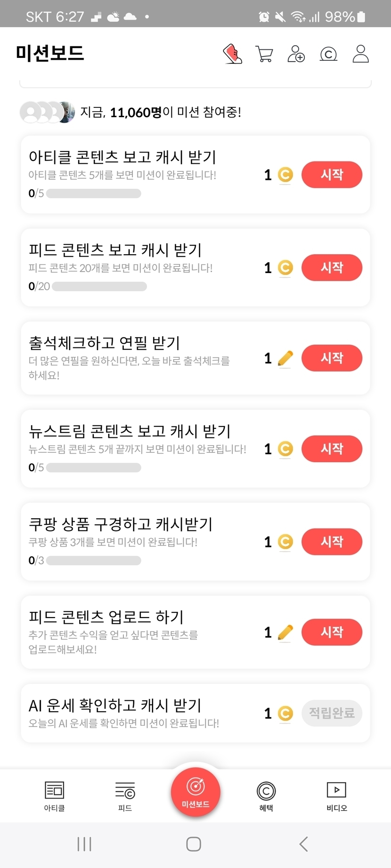
Task: Start the 출석체크하고 연필 받기 mission
Action: pos(332,358)
